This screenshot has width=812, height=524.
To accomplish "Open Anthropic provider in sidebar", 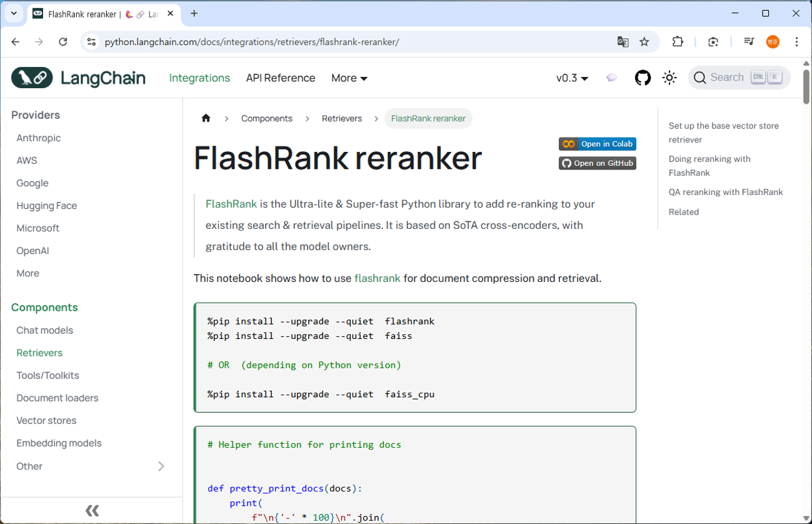I will (x=39, y=138).
